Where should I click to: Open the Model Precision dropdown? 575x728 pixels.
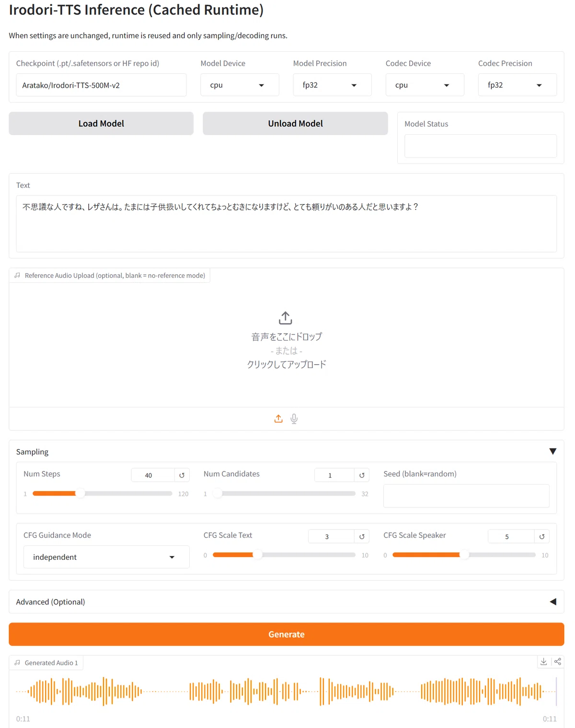[x=332, y=85]
